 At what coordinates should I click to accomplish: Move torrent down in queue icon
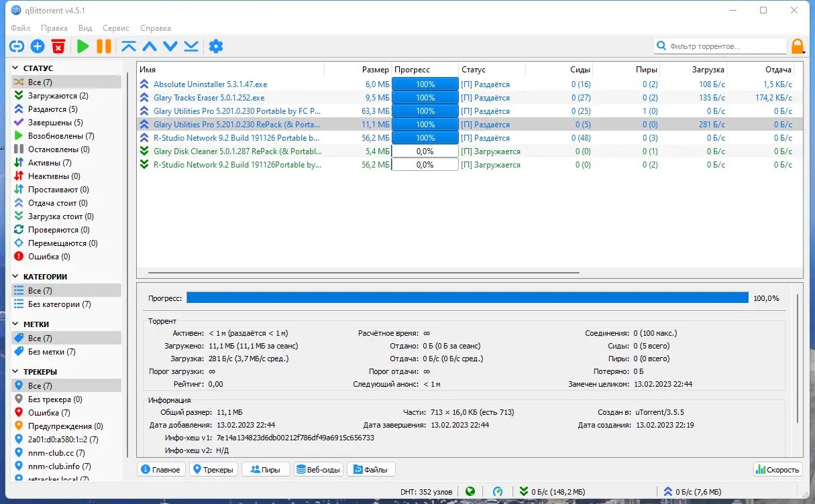click(170, 46)
